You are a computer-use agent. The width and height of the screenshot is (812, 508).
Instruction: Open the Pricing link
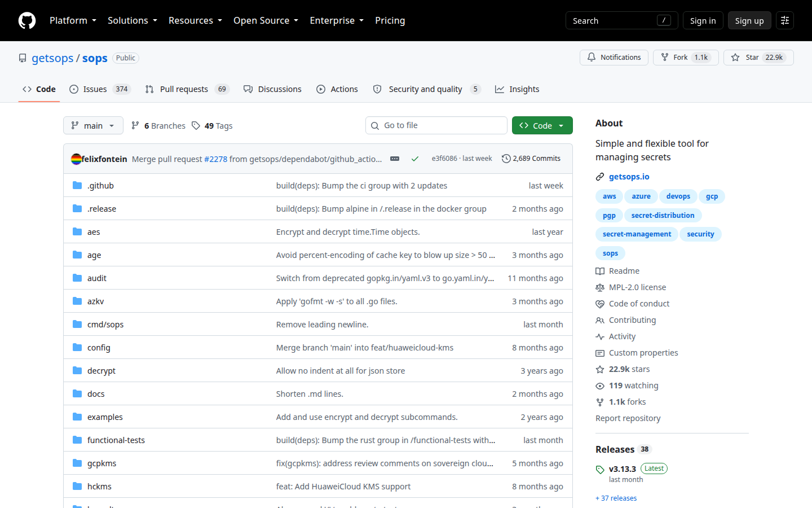390,20
